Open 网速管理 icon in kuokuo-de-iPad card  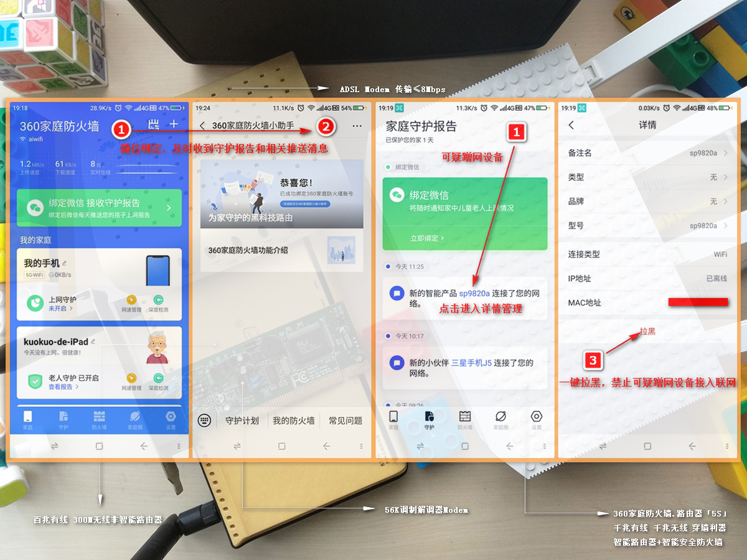click(131, 381)
